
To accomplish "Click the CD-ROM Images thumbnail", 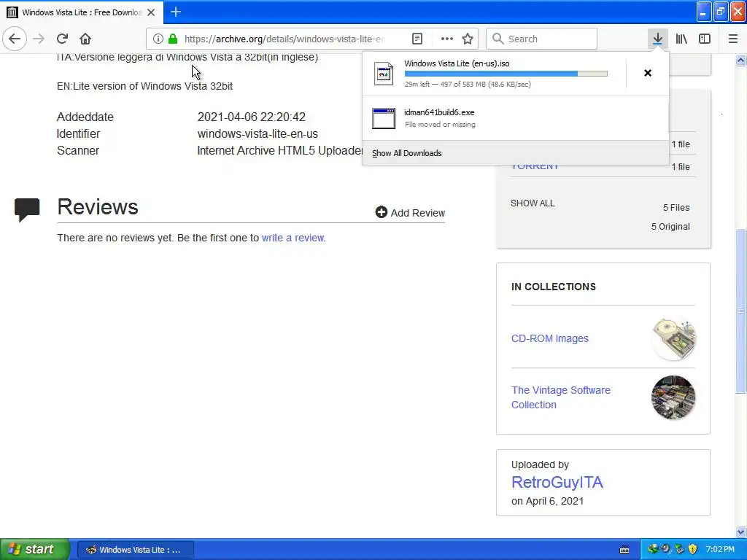I will coord(673,338).
